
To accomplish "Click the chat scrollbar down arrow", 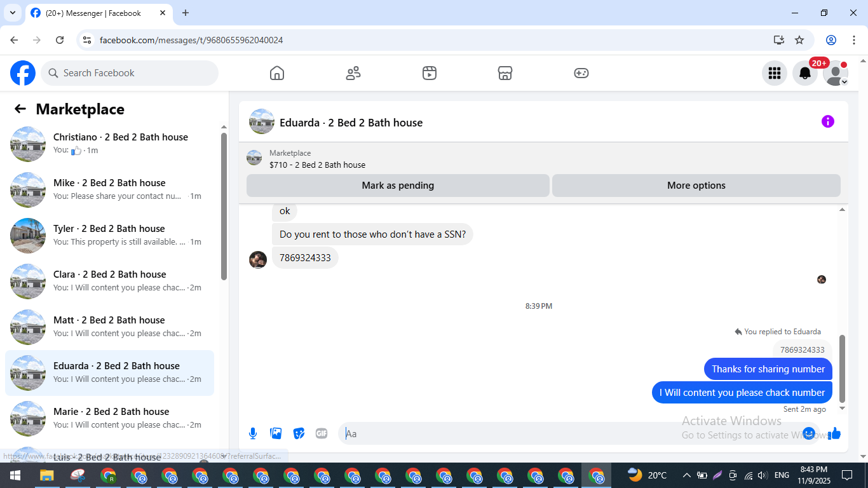I will (x=843, y=409).
